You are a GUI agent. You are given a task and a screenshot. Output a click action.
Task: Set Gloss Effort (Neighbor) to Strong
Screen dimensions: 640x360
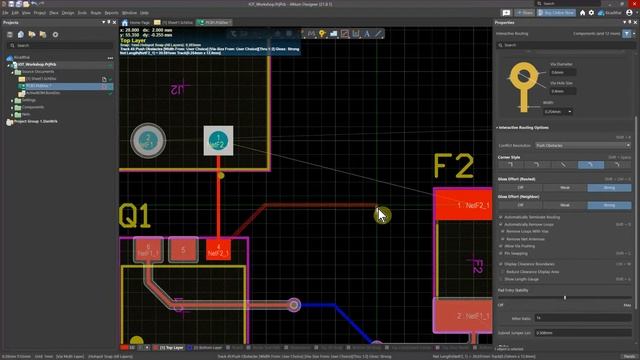[x=609, y=205]
